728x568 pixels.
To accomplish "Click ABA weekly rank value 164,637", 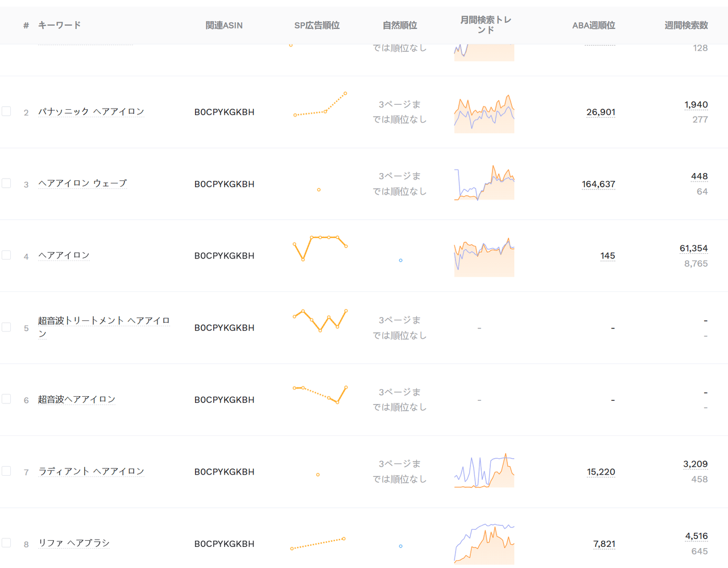I will click(598, 184).
